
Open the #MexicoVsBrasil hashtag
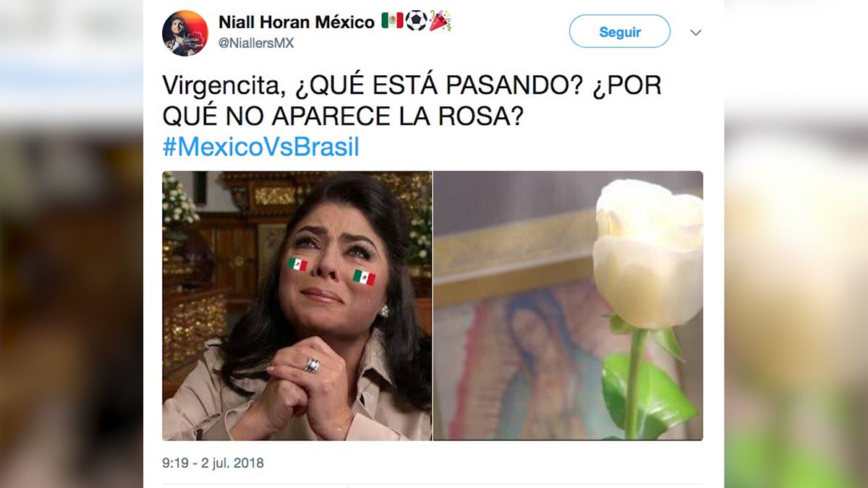(260, 147)
